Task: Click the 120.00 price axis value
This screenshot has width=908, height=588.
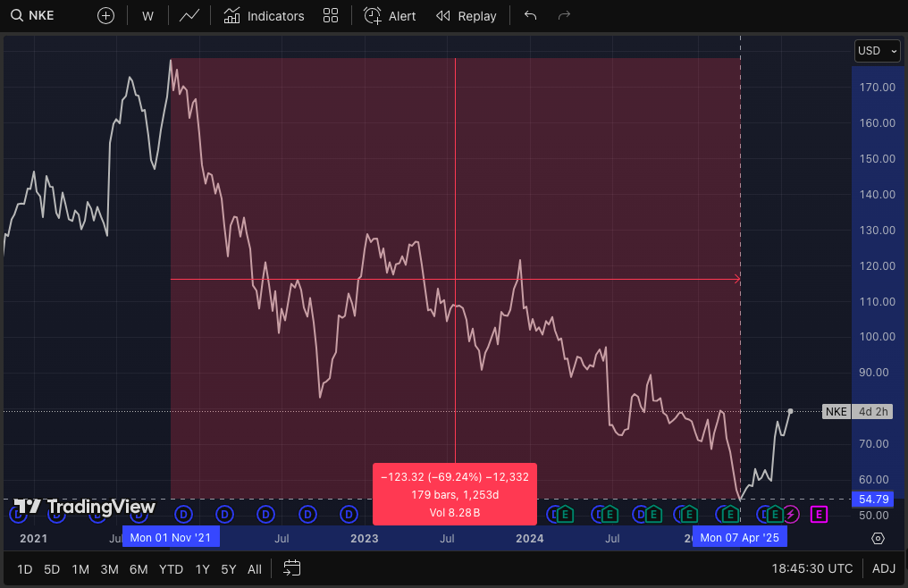Action: 878,266
